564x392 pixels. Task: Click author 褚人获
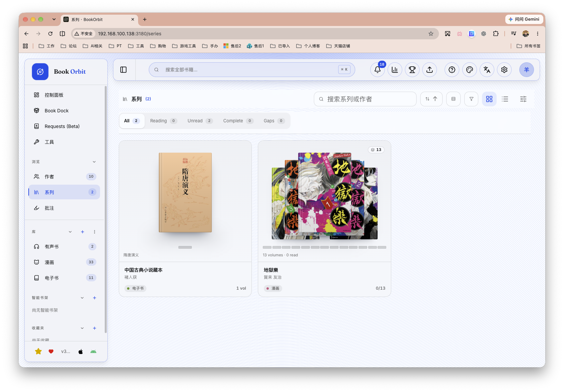point(131,277)
